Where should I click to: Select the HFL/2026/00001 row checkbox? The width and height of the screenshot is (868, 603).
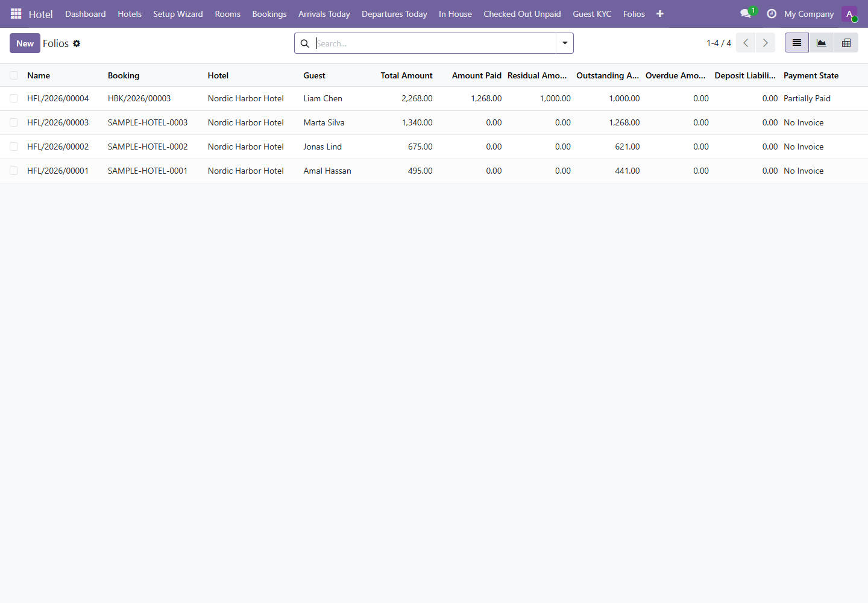14,171
